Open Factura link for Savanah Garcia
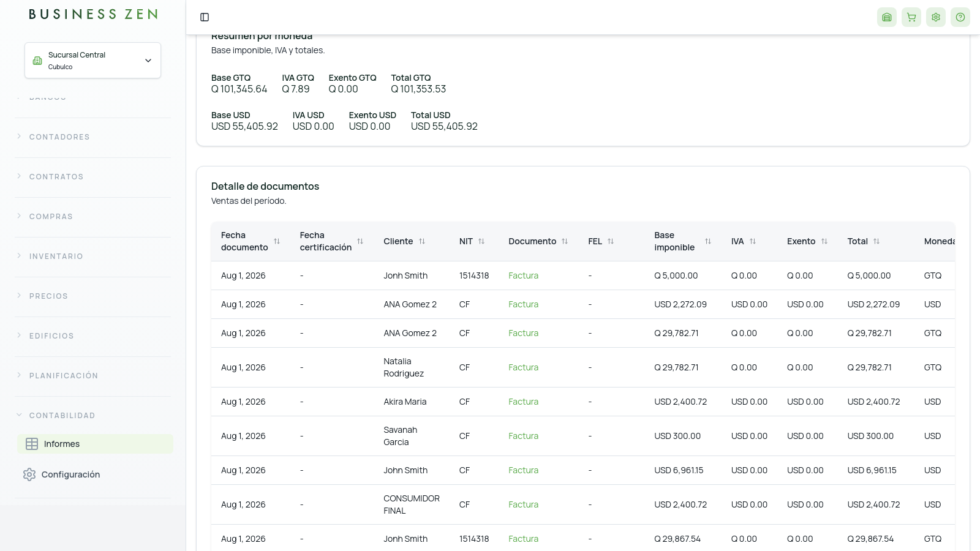This screenshot has height=551, width=980. 523,436
